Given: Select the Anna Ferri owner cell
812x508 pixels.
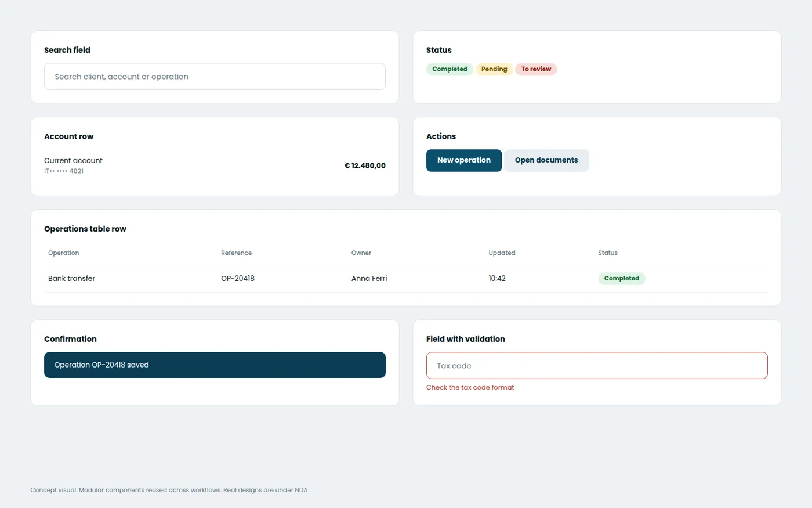Looking at the screenshot, I should coord(369,279).
